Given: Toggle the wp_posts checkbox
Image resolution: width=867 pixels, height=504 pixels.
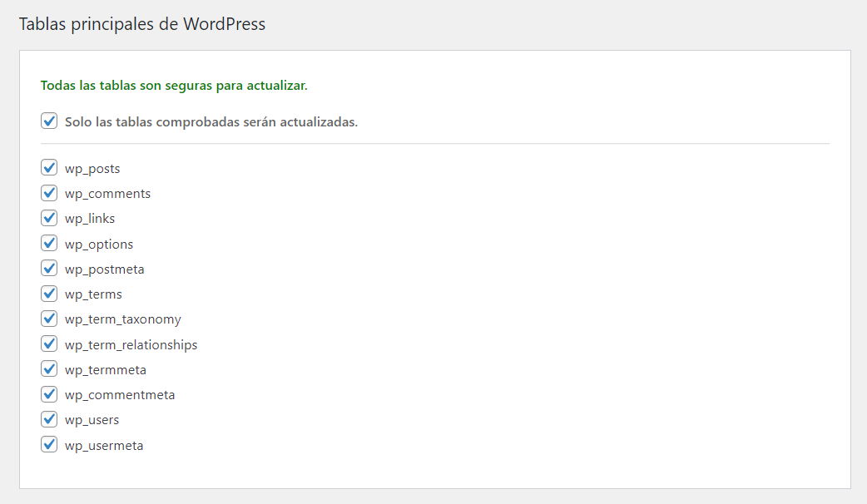Looking at the screenshot, I should click(49, 167).
